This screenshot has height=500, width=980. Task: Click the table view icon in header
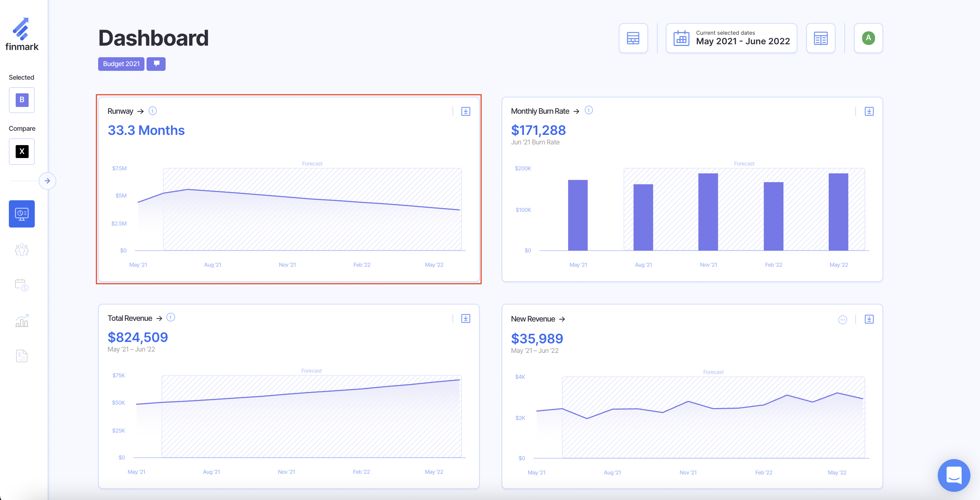pos(633,38)
